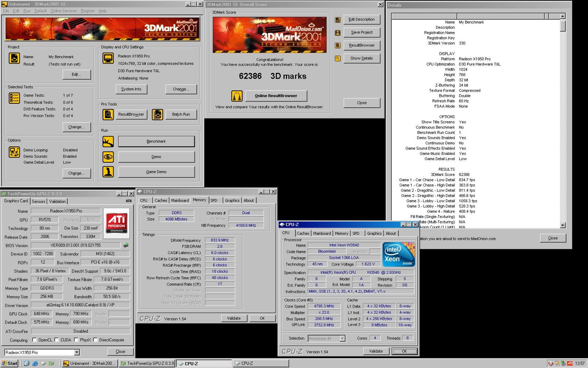The width and height of the screenshot is (588, 368).
Task: Click the ATI tray icon near the clock
Action: click(570, 363)
